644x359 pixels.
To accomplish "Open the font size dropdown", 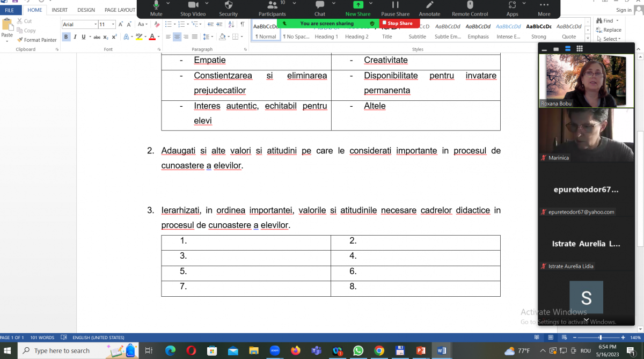I will [x=113, y=25].
